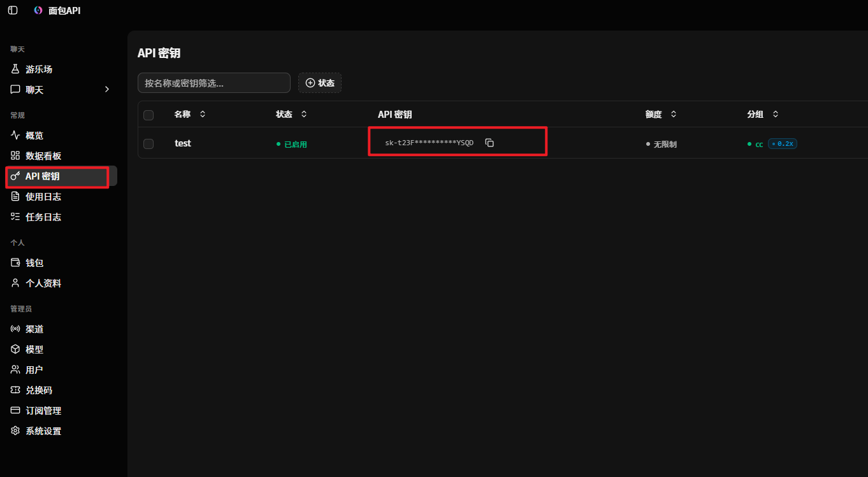Click the API 密钥 page heading
The height and width of the screenshot is (477, 868).
159,53
